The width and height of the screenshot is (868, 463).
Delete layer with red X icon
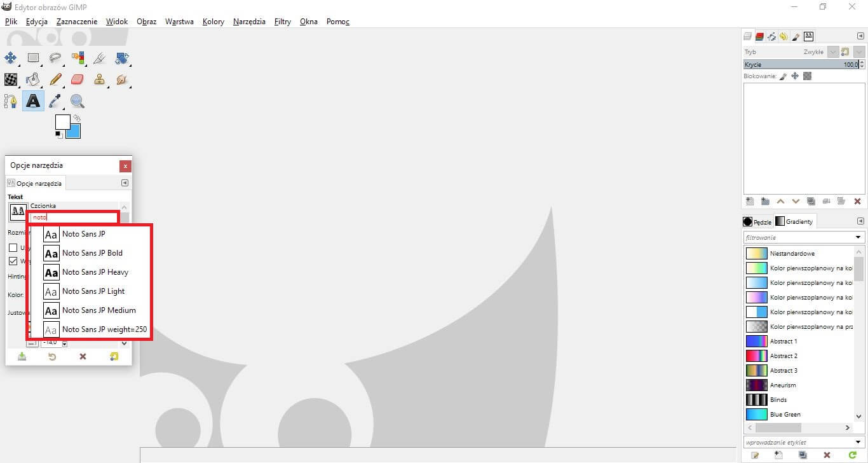(x=857, y=201)
